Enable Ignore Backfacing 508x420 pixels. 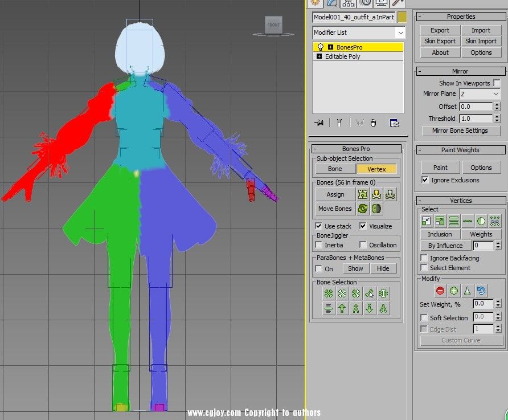tap(424, 258)
